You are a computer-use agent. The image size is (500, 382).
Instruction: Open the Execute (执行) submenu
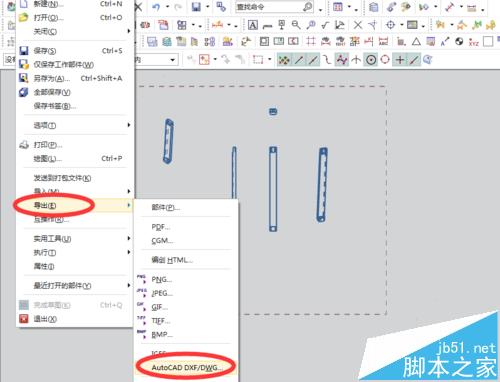click(75, 252)
